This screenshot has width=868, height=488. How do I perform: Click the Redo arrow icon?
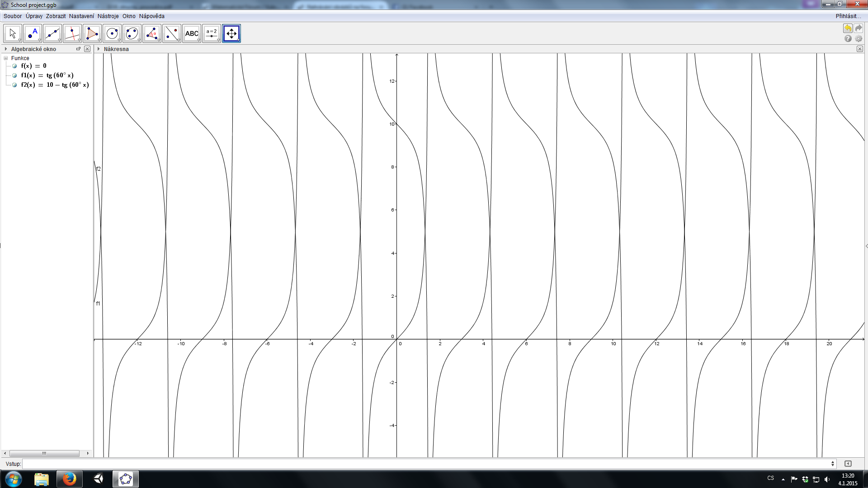click(859, 28)
